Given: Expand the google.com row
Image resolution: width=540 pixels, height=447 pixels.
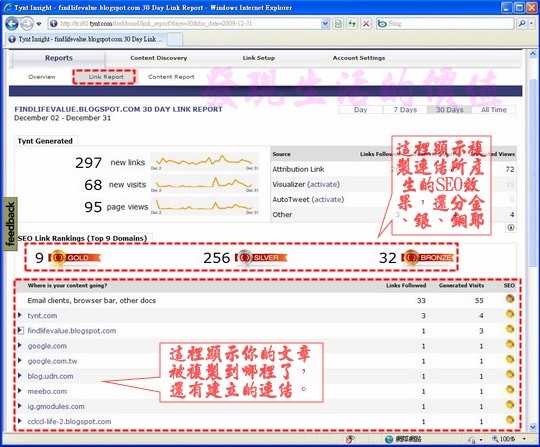Looking at the screenshot, I should (20, 345).
